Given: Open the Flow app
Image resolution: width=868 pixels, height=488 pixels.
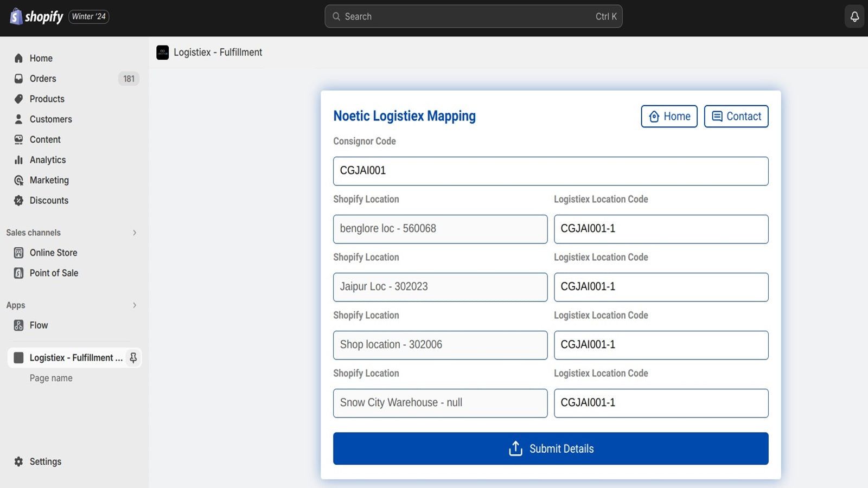Looking at the screenshot, I should click(75, 325).
